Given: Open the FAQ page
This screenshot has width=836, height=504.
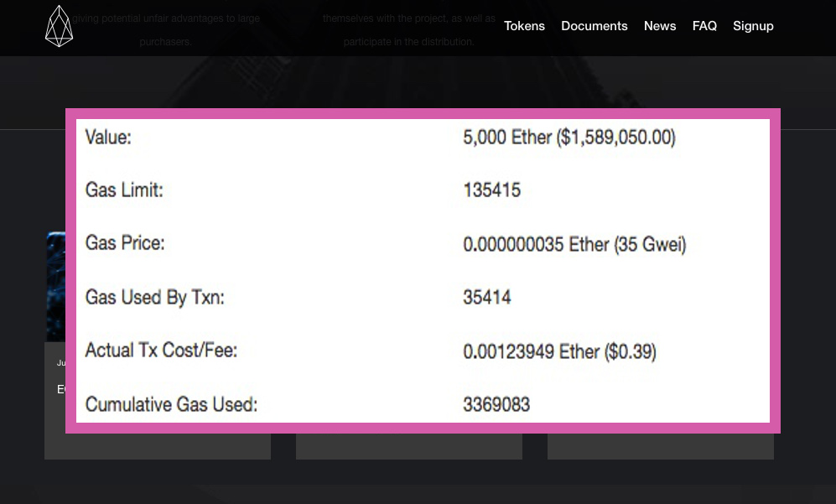Looking at the screenshot, I should click(704, 26).
